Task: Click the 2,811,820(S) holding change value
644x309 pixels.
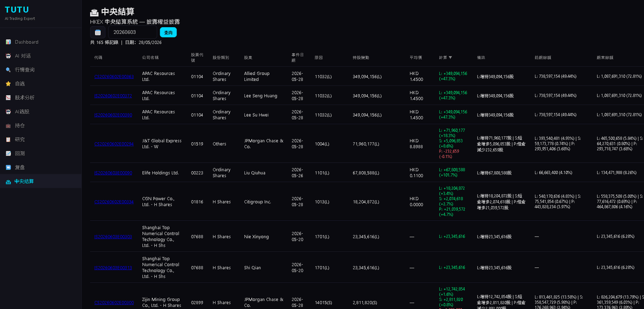Action: coord(365,303)
